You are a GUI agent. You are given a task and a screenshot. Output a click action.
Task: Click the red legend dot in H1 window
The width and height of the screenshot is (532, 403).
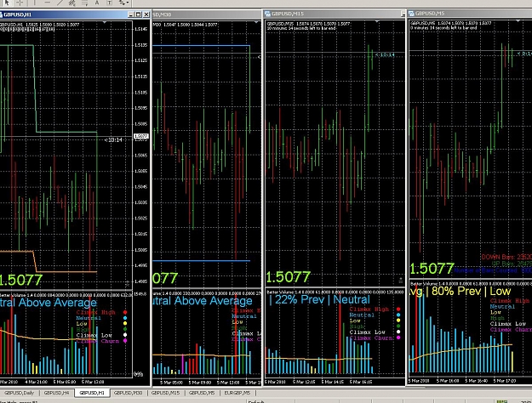click(x=125, y=312)
